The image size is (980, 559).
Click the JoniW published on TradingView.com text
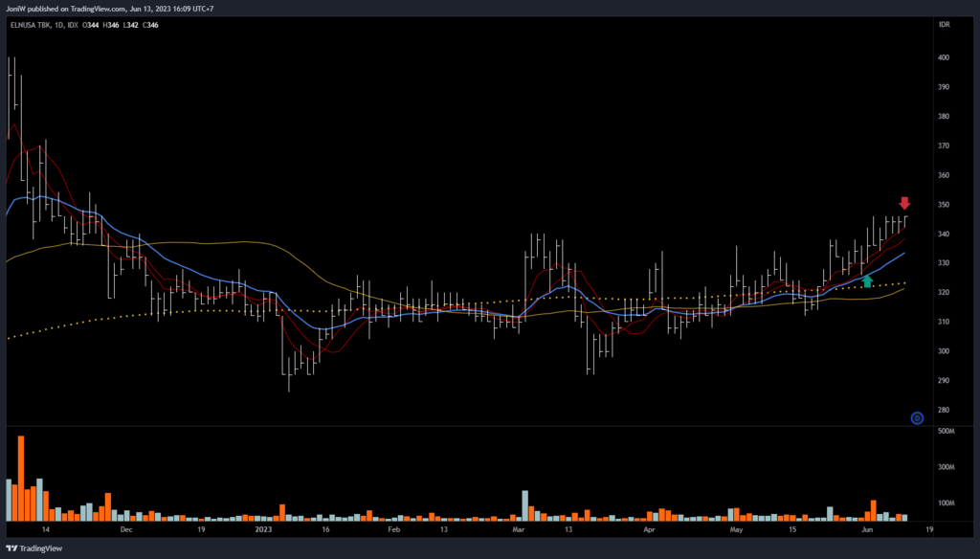pos(67,8)
